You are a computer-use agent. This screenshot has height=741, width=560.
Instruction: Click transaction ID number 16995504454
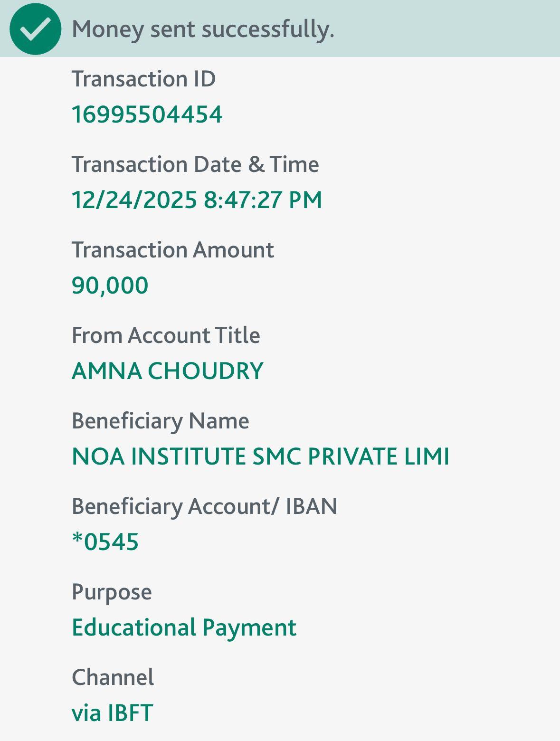tap(147, 114)
